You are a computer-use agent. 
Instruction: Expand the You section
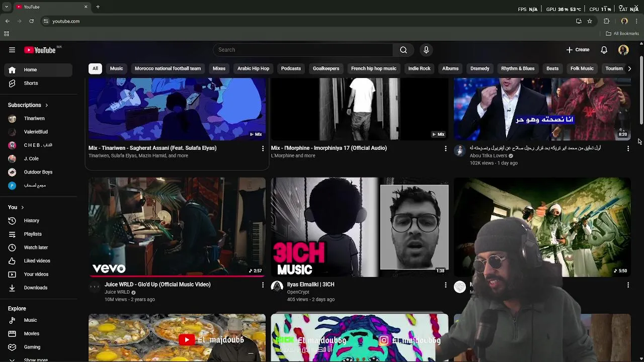[16, 207]
